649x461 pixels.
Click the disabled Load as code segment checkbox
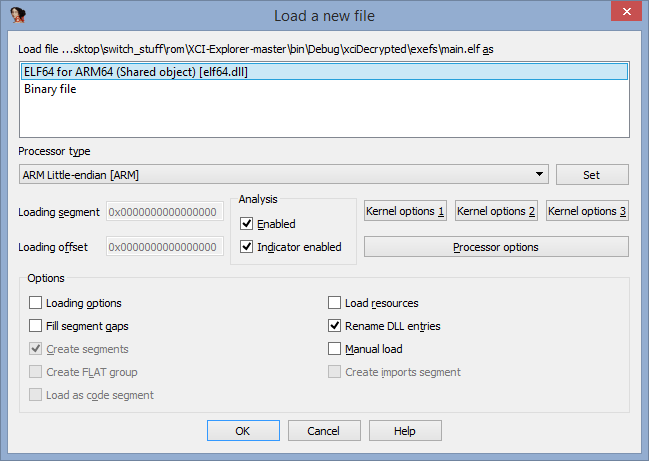click(35, 395)
